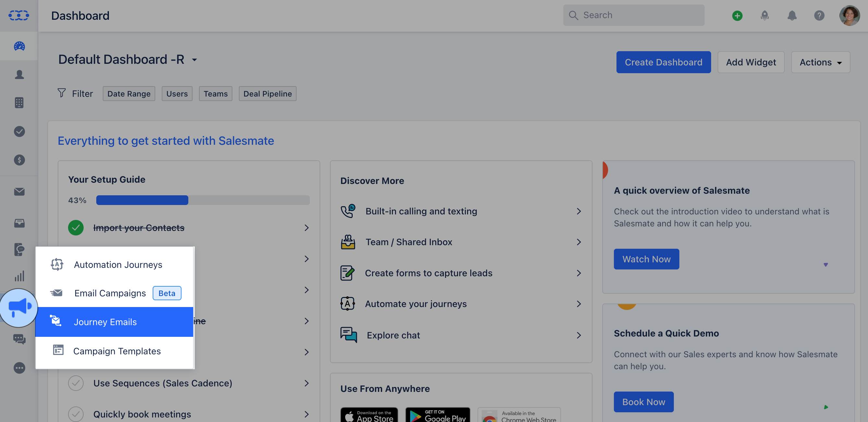Screen dimensions: 868x422
Task: Check the Quickly book meetings circle
Action: 76,414
